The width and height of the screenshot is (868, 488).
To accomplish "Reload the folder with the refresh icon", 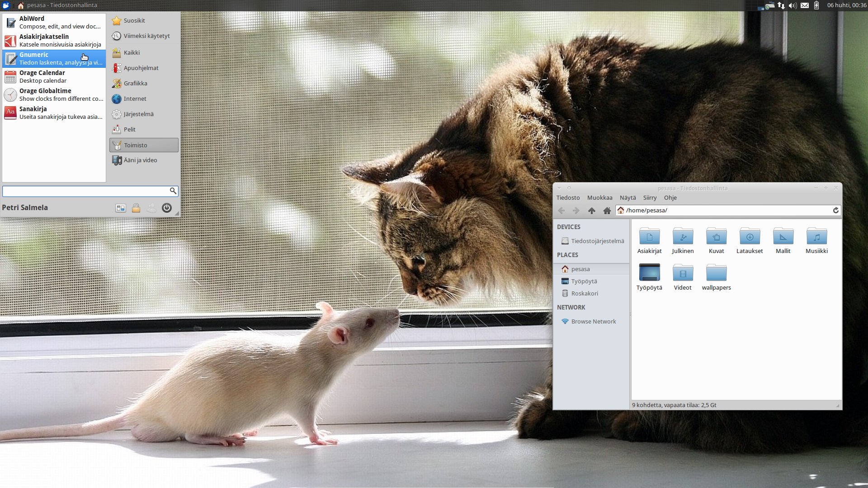I will tap(835, 211).
